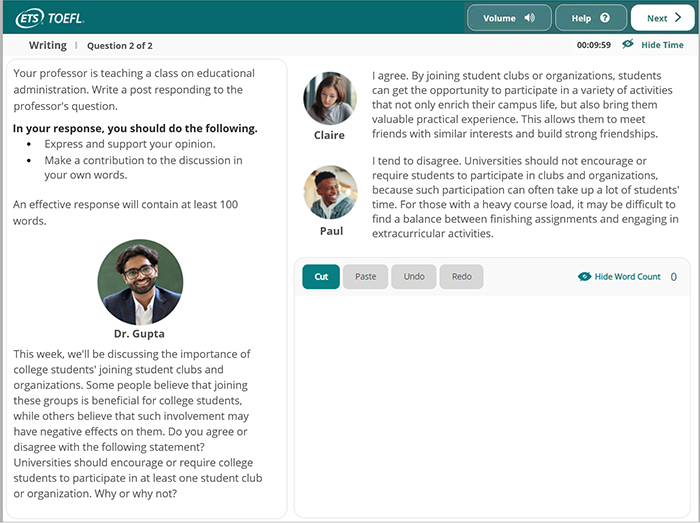Click the Volume speaker icon
The image size is (700, 523).
tap(529, 18)
